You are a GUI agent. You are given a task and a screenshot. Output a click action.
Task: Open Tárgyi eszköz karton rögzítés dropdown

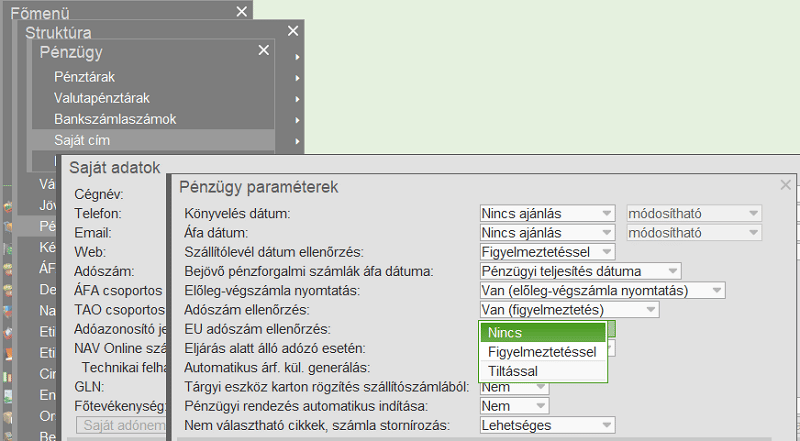pyautogui.click(x=514, y=387)
